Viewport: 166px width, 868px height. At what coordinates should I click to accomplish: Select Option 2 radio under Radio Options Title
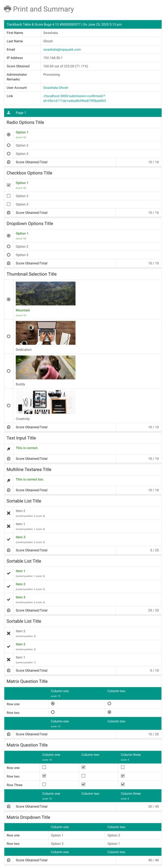[x=8, y=145]
